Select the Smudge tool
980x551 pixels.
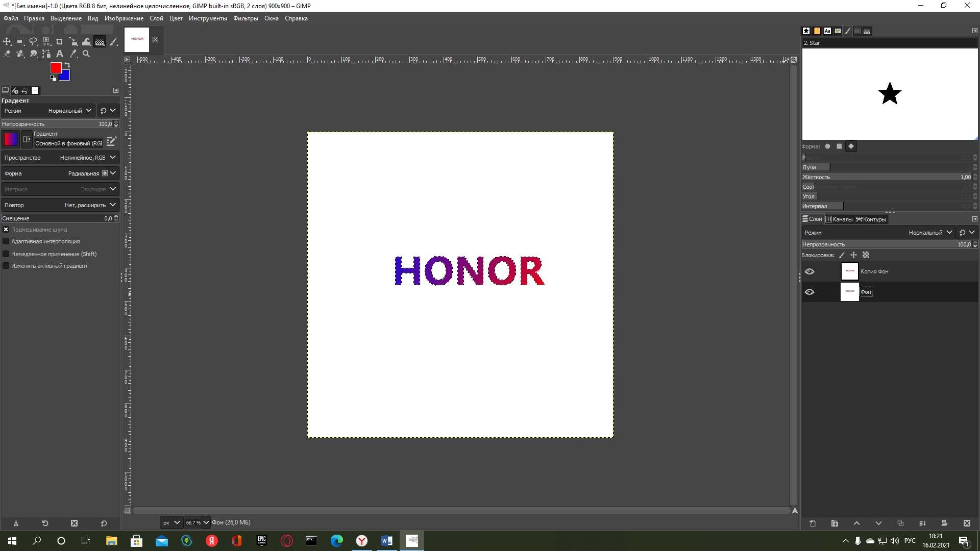pyautogui.click(x=33, y=54)
